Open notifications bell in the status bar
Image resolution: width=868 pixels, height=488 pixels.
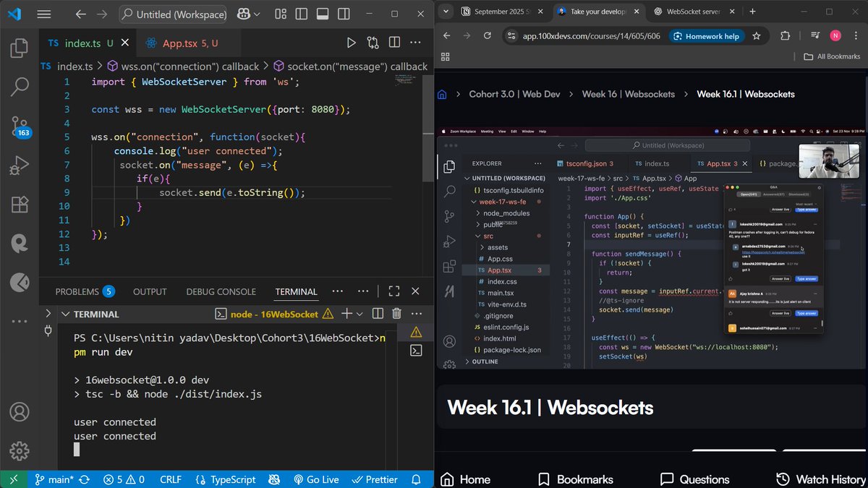tap(416, 479)
